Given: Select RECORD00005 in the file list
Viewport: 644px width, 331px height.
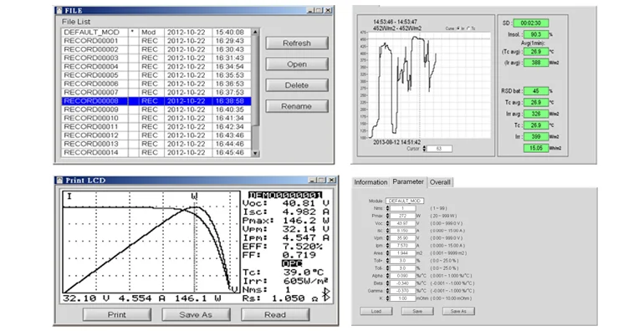Looking at the screenshot, I should (x=156, y=75).
